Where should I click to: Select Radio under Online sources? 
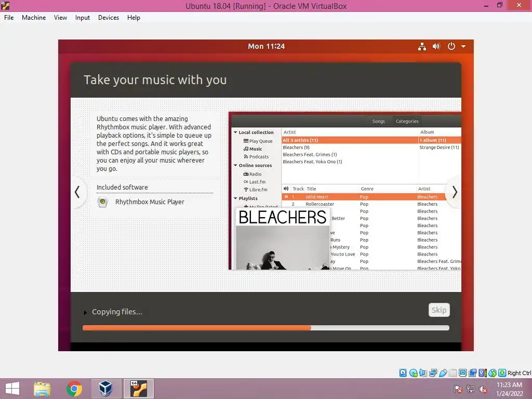tap(252, 174)
